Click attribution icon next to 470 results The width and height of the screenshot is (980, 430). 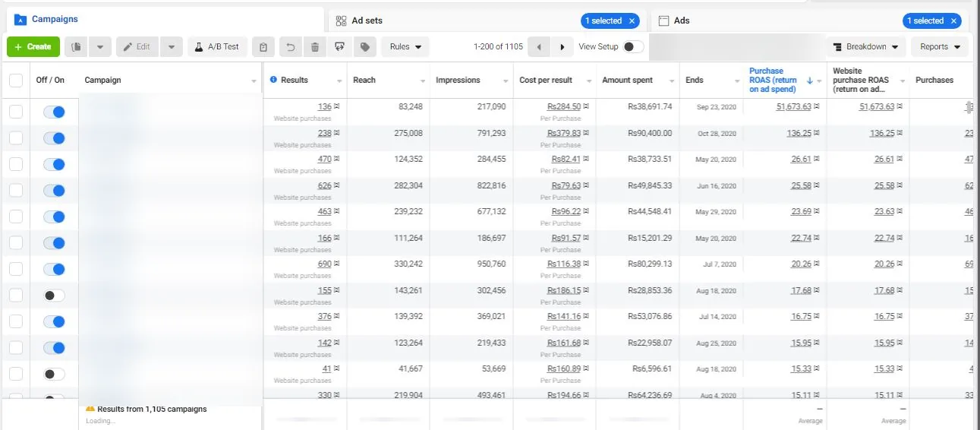(336, 159)
